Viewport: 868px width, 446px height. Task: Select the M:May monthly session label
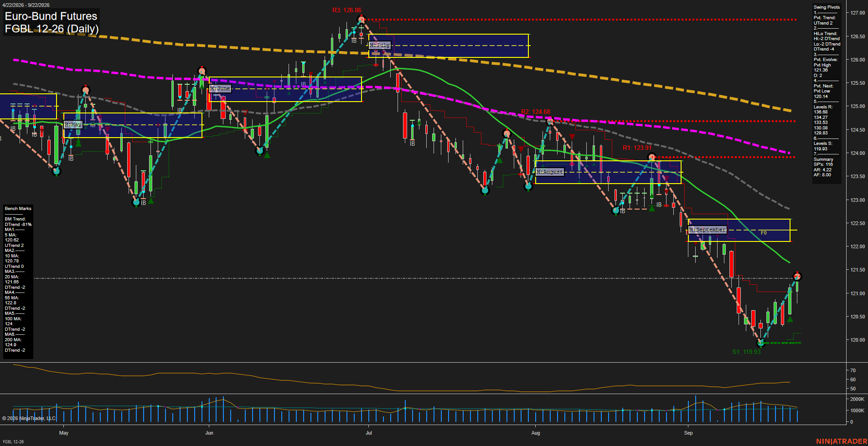(73, 124)
